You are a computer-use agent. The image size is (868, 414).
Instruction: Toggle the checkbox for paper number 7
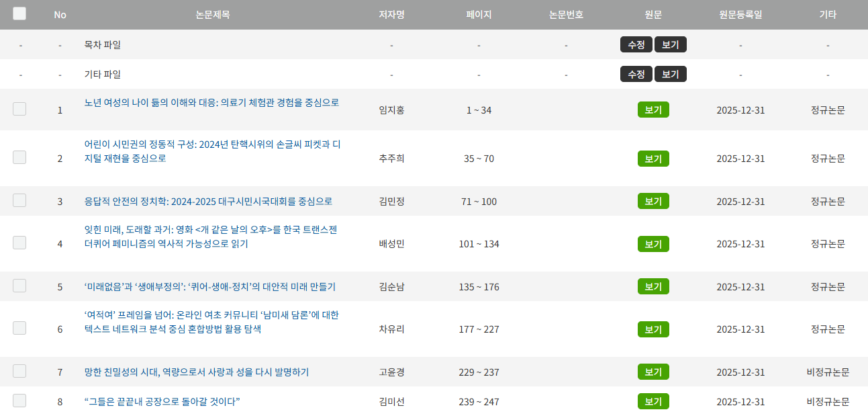[x=19, y=371]
